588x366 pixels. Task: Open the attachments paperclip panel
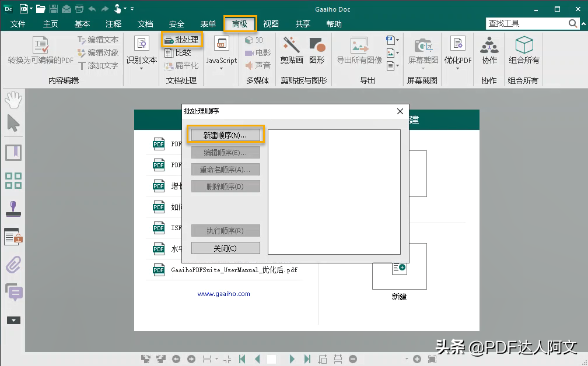13,265
